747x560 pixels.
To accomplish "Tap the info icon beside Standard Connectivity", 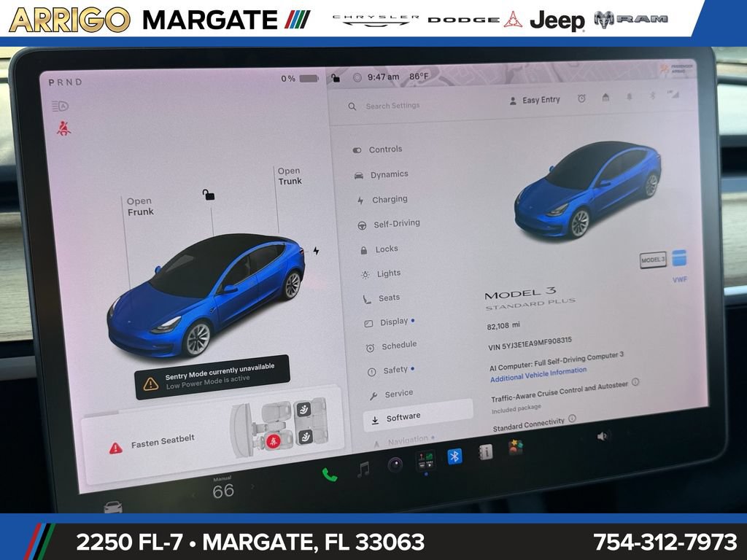I will point(572,419).
